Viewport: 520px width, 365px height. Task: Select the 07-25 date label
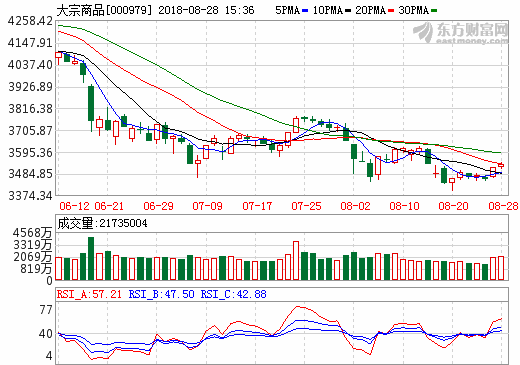click(306, 206)
